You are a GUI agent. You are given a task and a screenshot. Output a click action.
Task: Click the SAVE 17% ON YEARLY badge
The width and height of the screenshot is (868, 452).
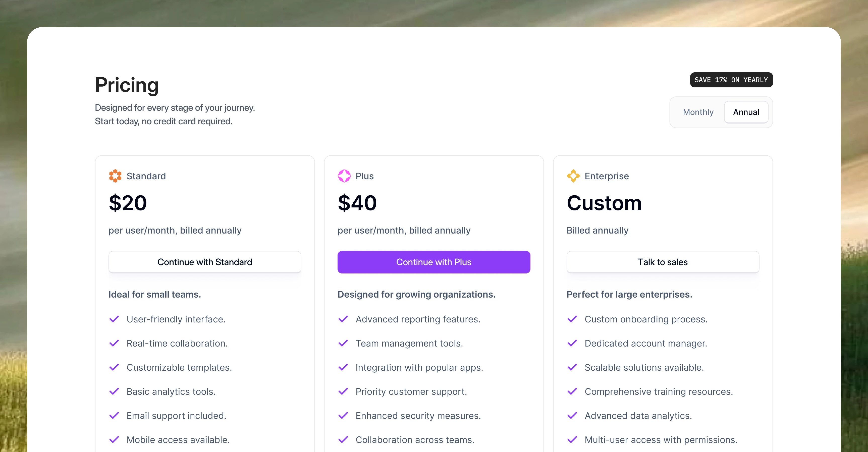click(x=731, y=80)
